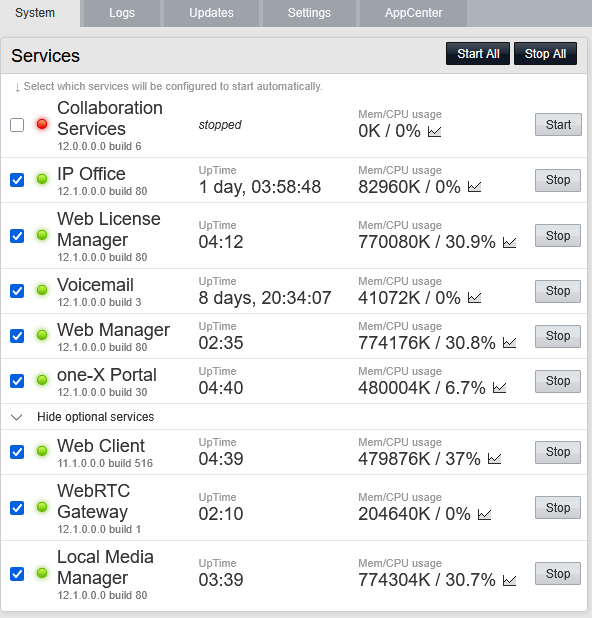
Task: Open usage graph for Web License Manager
Action: coord(509,242)
